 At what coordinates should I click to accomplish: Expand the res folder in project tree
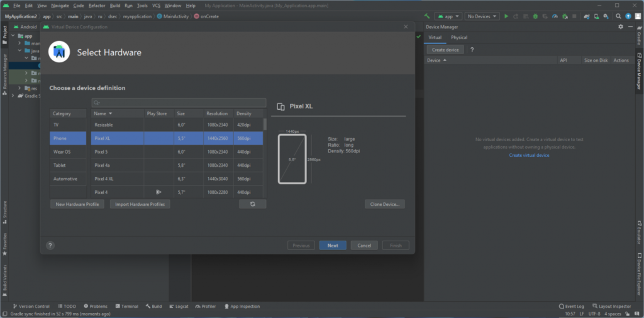[19, 88]
